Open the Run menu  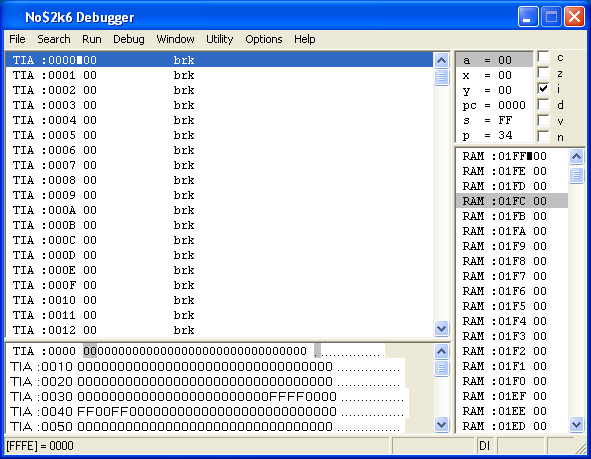[x=92, y=39]
